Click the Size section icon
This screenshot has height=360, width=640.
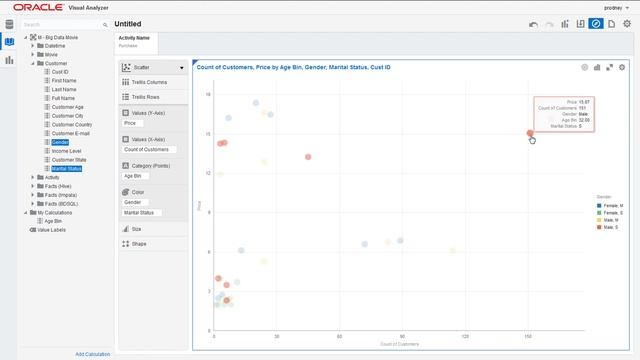pos(125,229)
